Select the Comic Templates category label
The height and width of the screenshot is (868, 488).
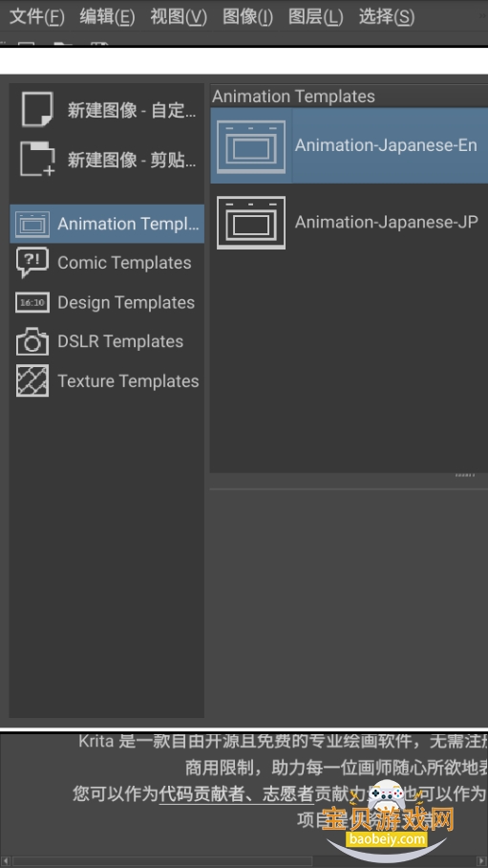pyautogui.click(x=124, y=262)
